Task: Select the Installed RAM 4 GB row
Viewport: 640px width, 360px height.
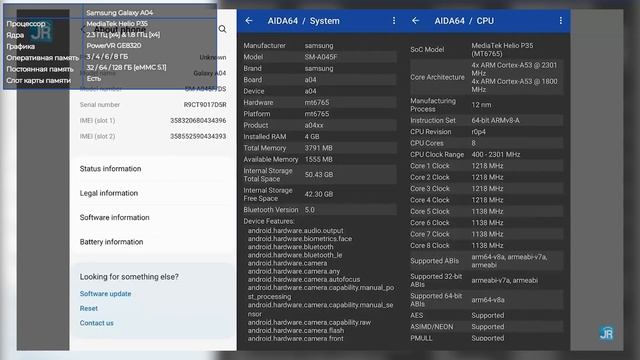Action: (x=320, y=137)
